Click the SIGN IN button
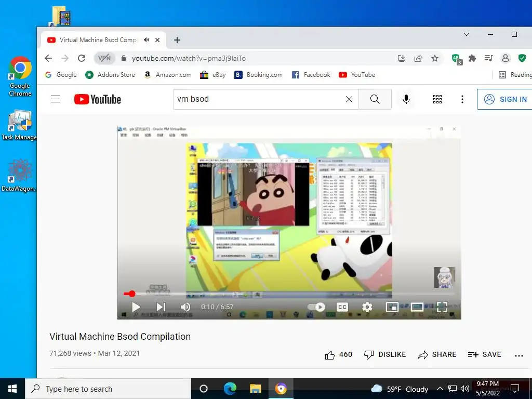The width and height of the screenshot is (532, 399). (505, 99)
